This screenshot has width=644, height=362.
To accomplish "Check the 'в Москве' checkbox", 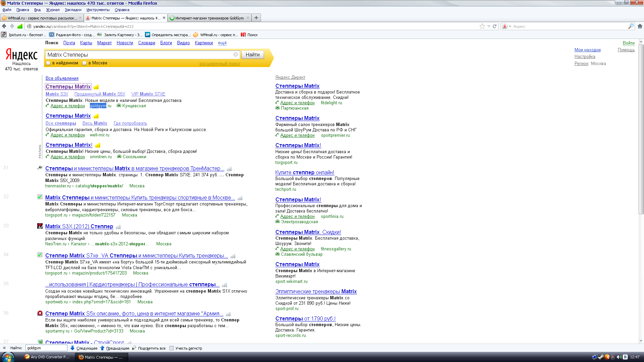I will tap(85, 63).
